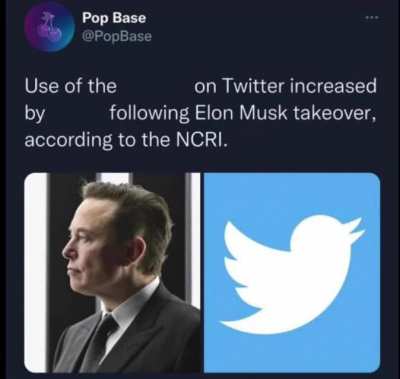Click the white Twitter bird logo
The image size is (400, 379).
[x=292, y=273]
